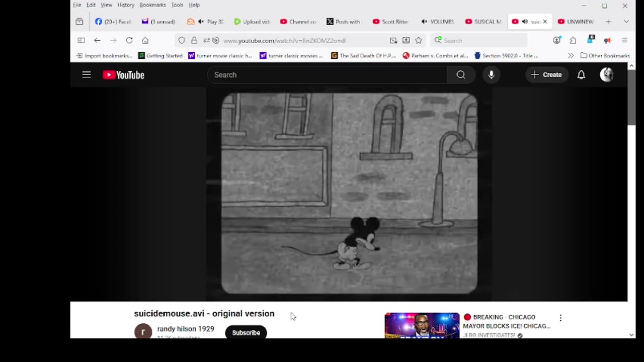This screenshot has height=362, width=644.
Task: Open the History menu
Action: click(126, 5)
